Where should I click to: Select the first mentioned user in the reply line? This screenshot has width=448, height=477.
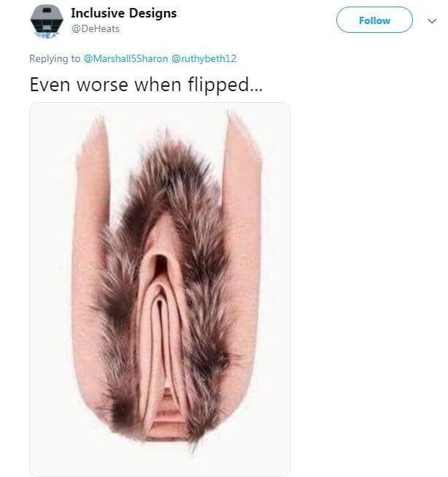125,58
